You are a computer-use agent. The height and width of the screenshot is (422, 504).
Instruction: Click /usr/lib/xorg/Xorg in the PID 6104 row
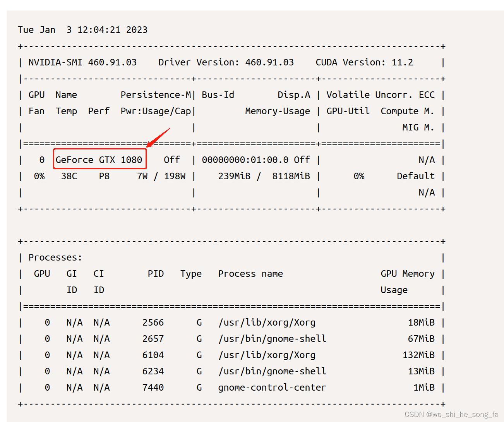click(267, 355)
